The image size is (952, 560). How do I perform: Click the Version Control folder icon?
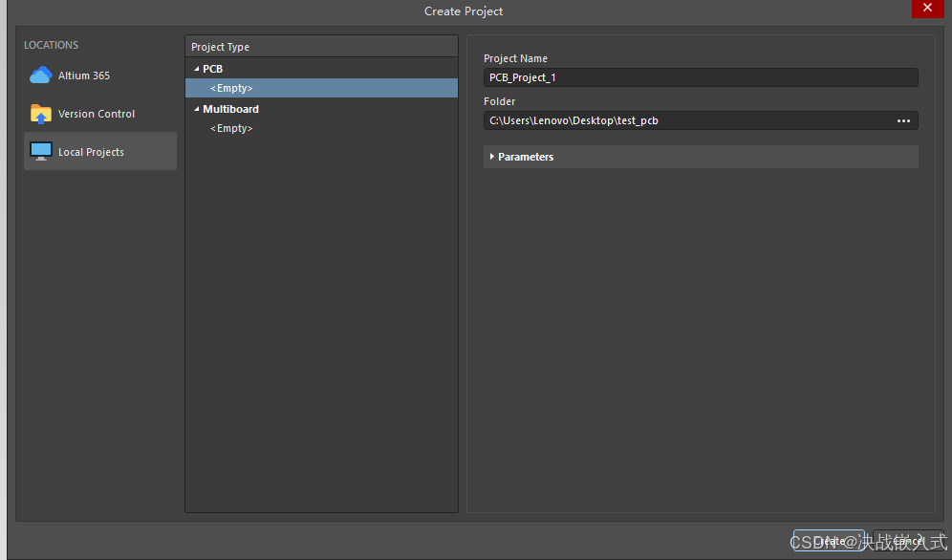[x=41, y=114]
